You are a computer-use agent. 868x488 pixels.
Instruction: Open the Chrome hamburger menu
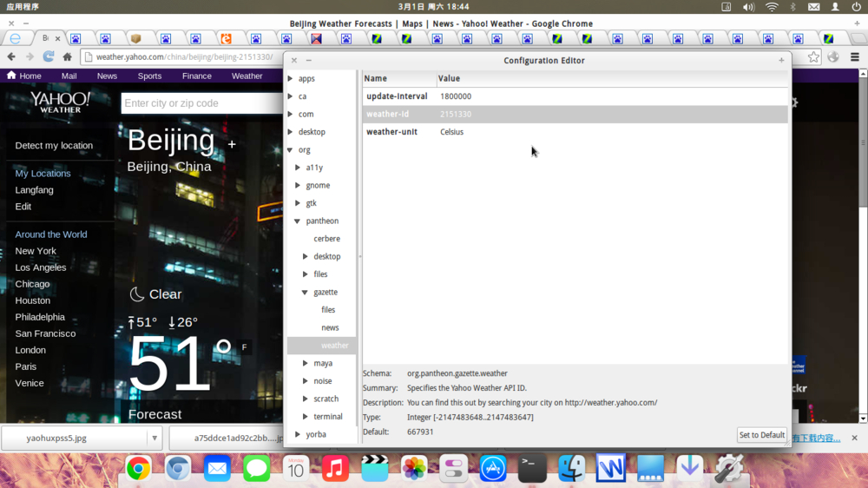[x=855, y=57]
